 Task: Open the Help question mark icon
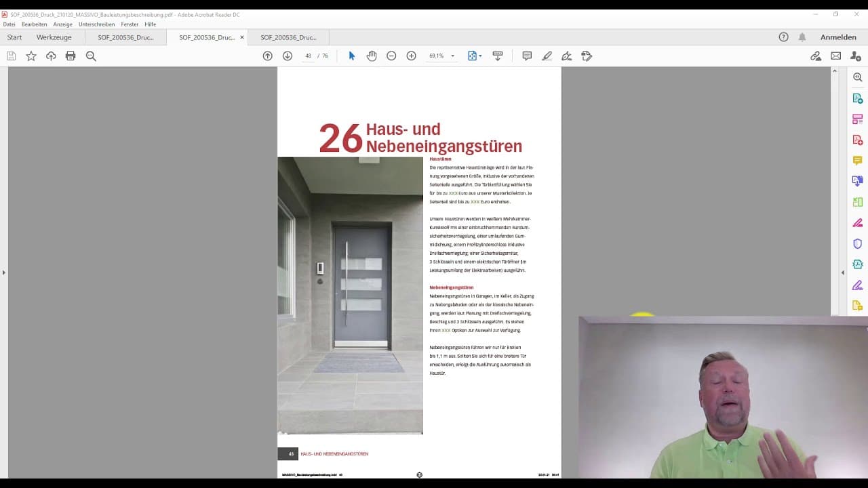pyautogui.click(x=784, y=37)
